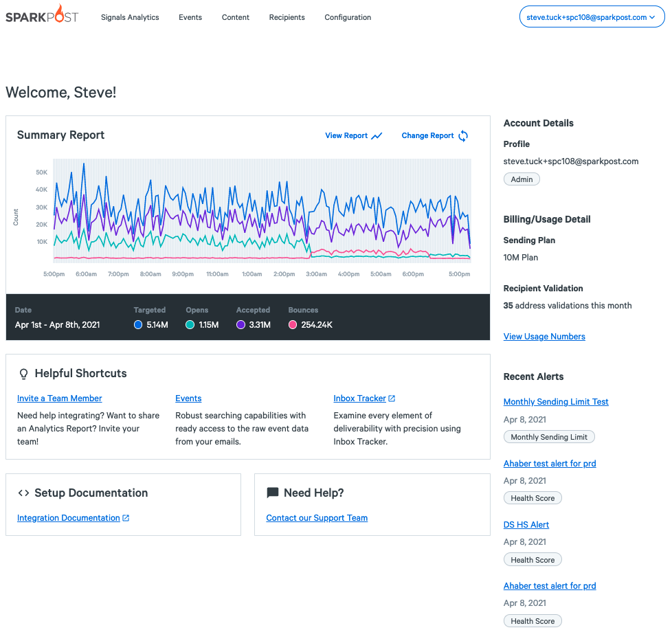Click the Helpful Shortcuts lightbulb icon
This screenshot has height=641, width=672.
[23, 374]
